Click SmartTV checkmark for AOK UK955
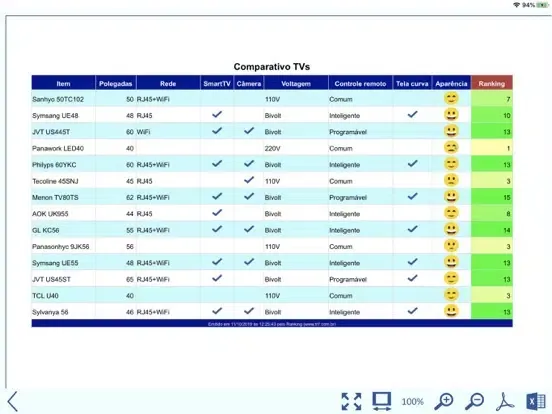Image resolution: width=552 pixels, height=414 pixels. [x=217, y=213]
